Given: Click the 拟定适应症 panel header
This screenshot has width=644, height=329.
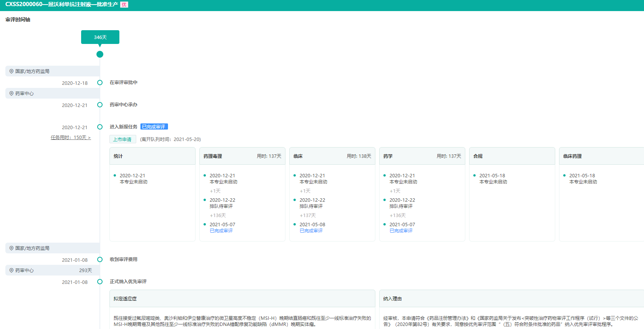Looking at the screenshot, I should click(x=242, y=299).
